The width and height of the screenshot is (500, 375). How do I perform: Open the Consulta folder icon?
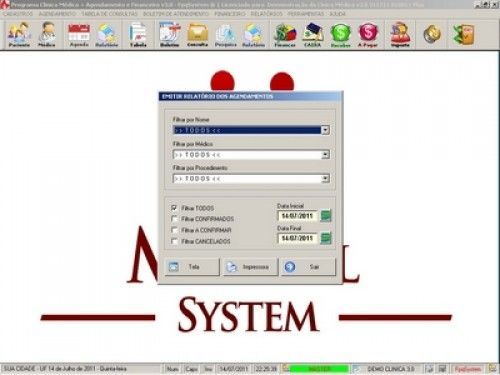pos(197,35)
